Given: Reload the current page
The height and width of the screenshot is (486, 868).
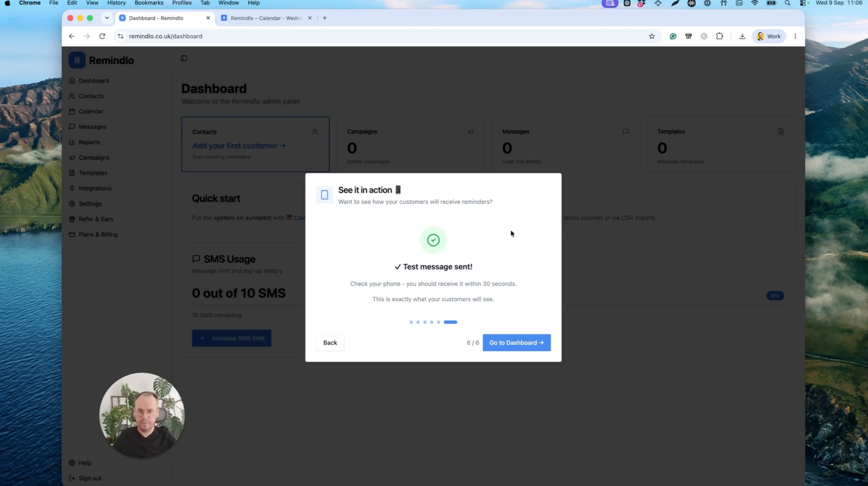Looking at the screenshot, I should [x=102, y=36].
